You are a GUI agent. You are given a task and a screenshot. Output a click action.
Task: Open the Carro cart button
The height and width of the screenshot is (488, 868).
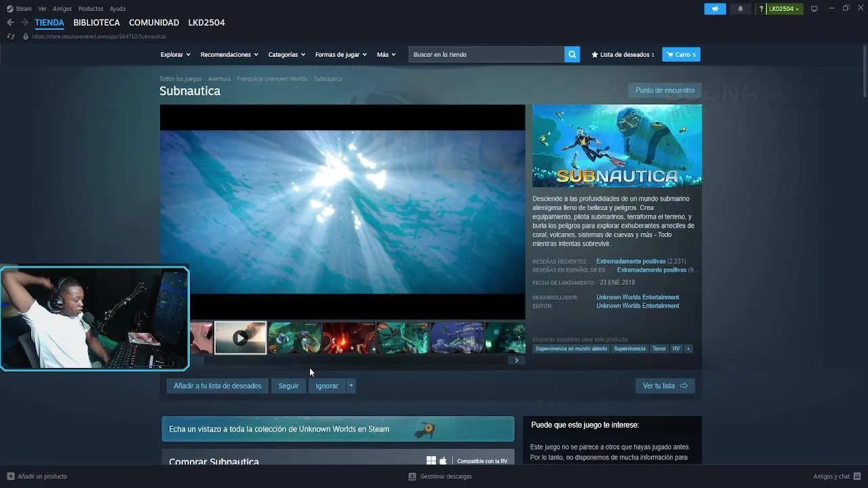pyautogui.click(x=681, y=54)
